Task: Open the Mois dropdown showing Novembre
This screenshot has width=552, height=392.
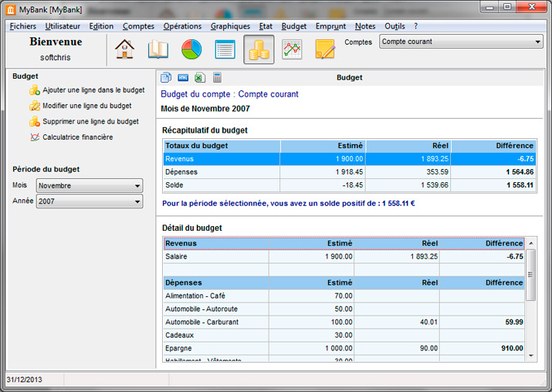Action: [x=90, y=186]
